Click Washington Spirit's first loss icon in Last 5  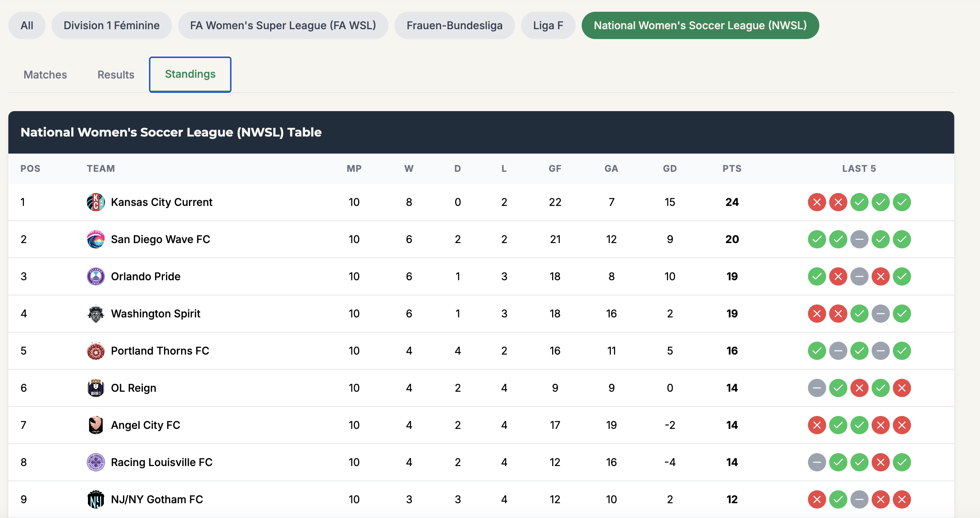click(x=817, y=314)
